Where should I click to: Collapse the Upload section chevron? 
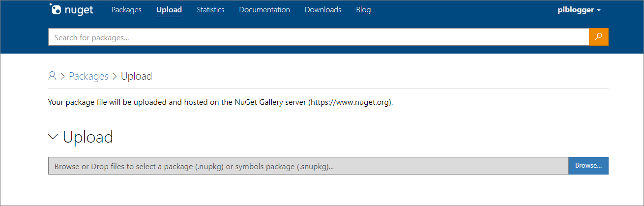53,137
